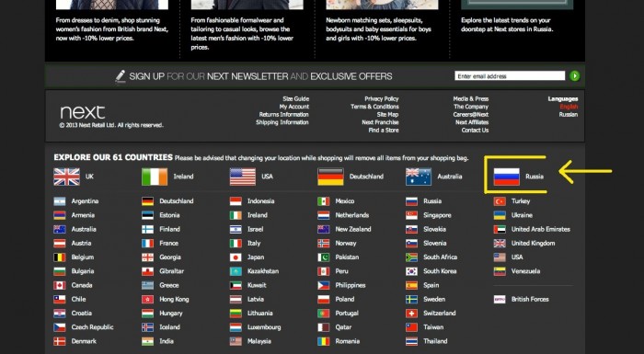Go to Find a Store
Screen dimensions: 644x354
[384, 131]
